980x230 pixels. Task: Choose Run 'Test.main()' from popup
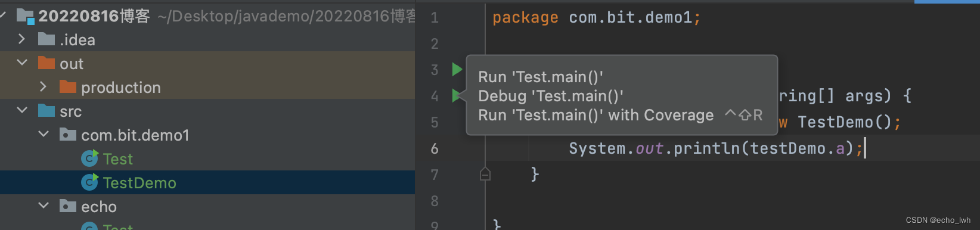[541, 77]
